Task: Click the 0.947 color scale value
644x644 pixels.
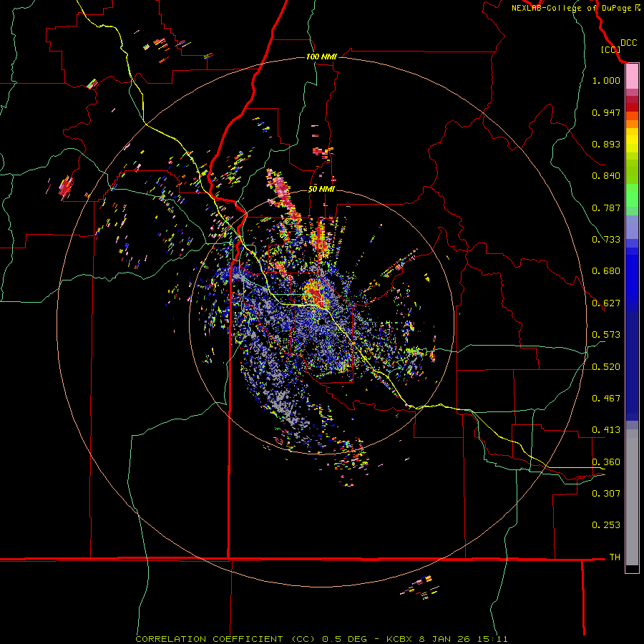Action: (606, 112)
